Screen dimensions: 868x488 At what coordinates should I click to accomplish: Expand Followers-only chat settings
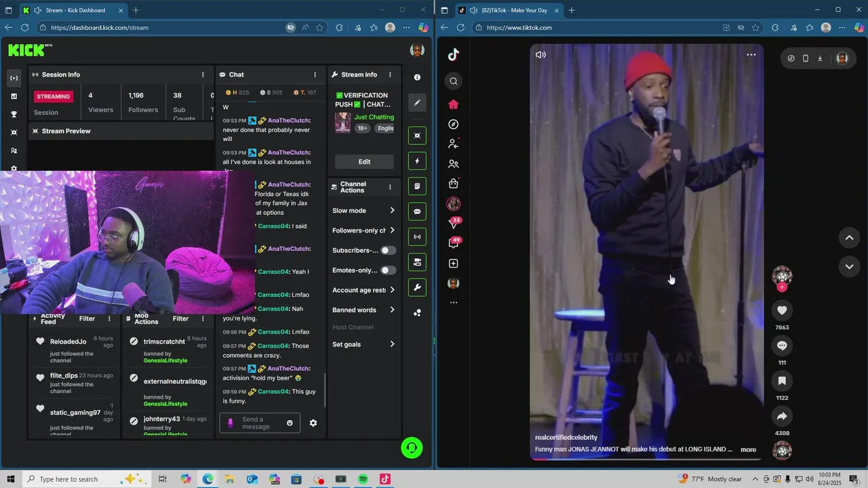pos(363,230)
